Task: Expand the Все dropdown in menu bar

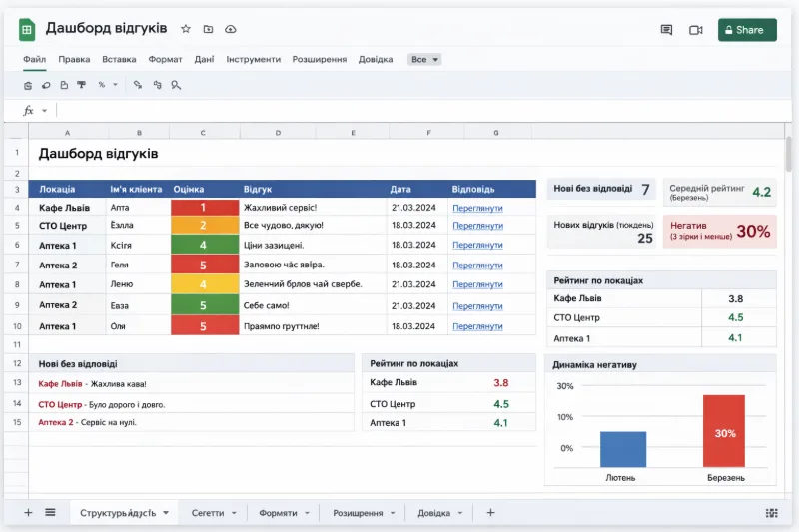Action: (x=424, y=59)
